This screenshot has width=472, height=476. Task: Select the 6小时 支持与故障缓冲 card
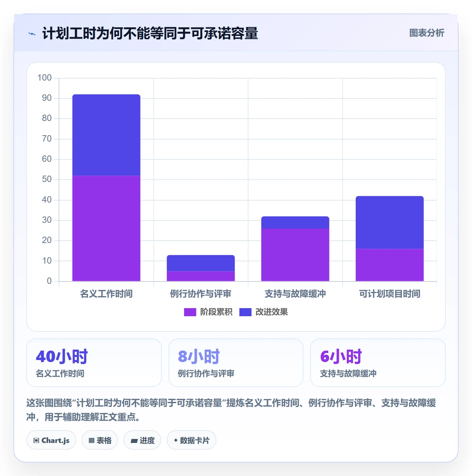pos(378,363)
